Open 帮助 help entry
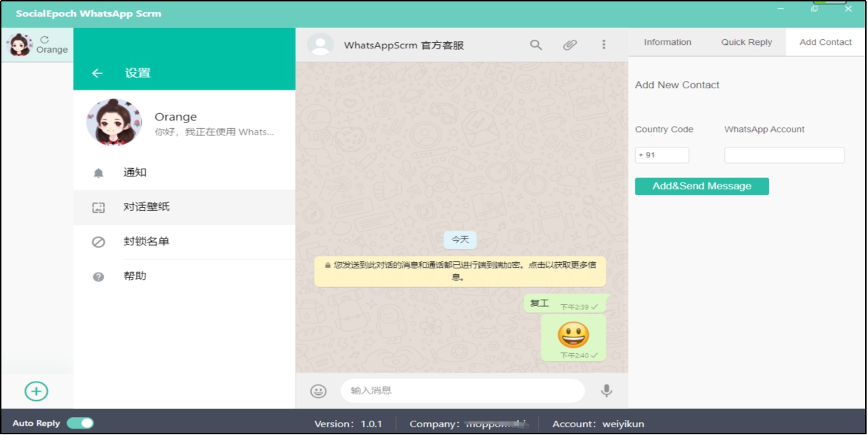868x435 pixels. pyautogui.click(x=184, y=276)
